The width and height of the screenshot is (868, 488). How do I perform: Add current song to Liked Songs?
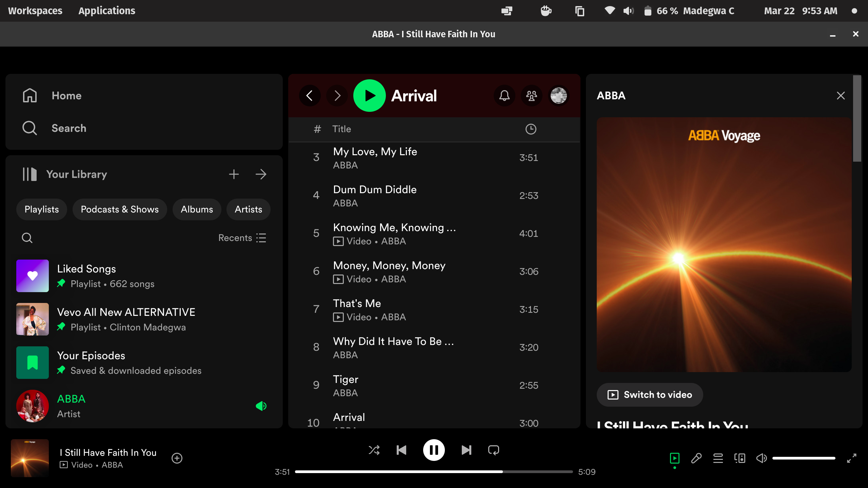[x=177, y=458]
